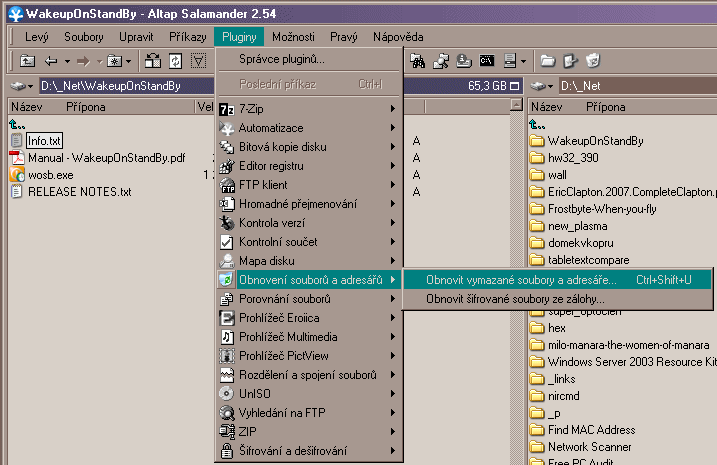Click the refresh panel toolbar icon
Viewport: 717px width, 465px height.
[176, 61]
